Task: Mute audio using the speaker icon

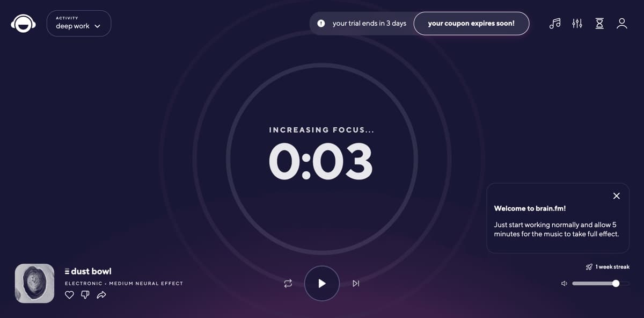Action: pos(564,284)
